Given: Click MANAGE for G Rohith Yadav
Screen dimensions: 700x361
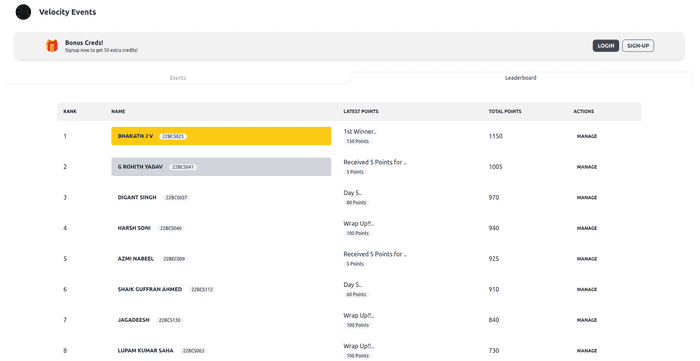Looking at the screenshot, I should [x=587, y=167].
